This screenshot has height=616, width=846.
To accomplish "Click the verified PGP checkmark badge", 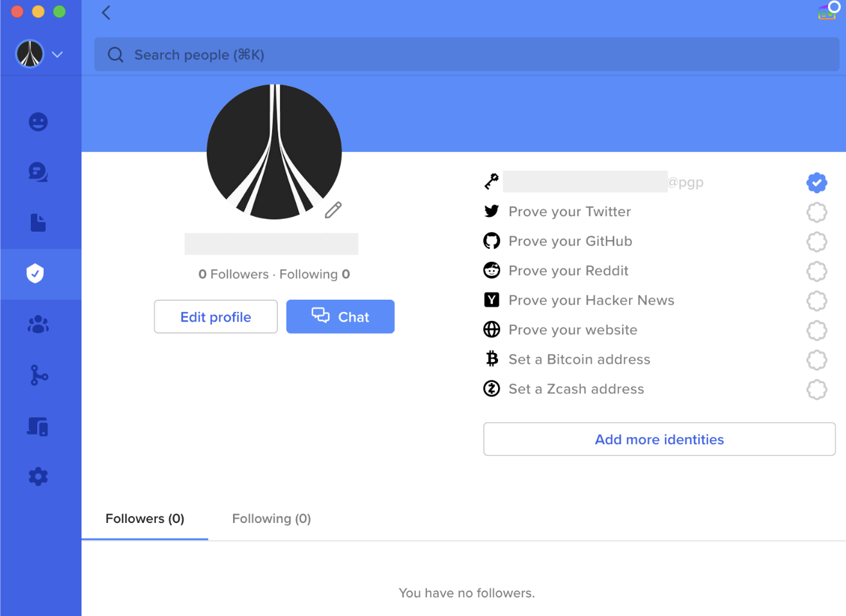I will coord(816,183).
